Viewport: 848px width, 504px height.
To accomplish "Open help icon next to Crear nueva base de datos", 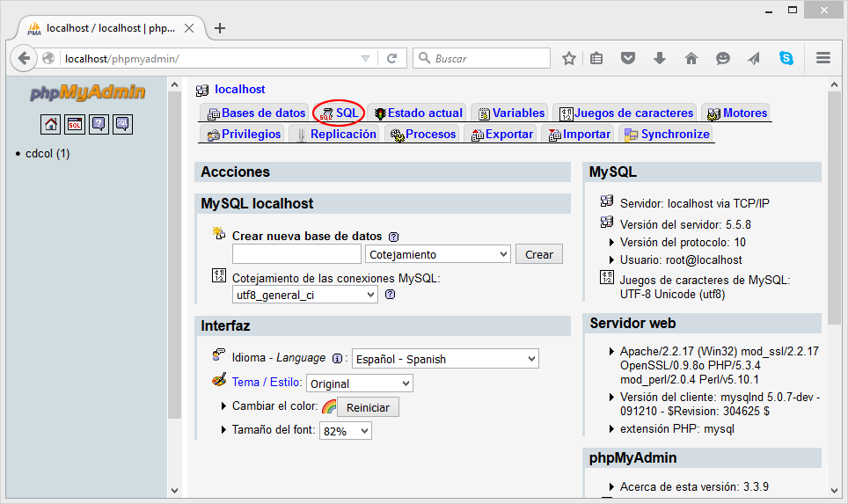I will (394, 237).
